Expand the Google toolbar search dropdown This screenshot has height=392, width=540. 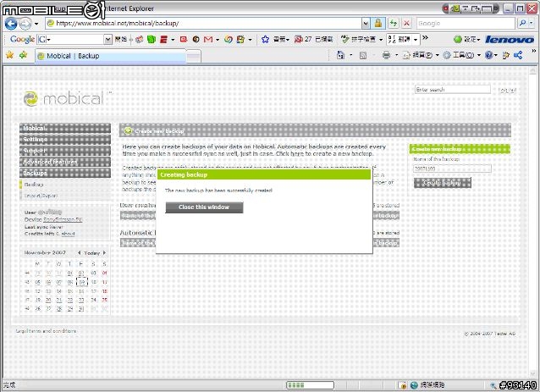(108, 39)
